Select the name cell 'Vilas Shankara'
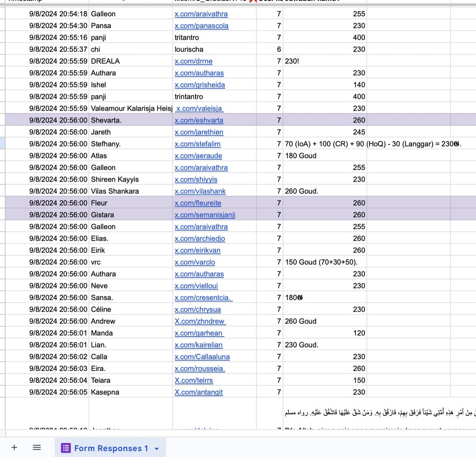This screenshot has height=457, width=476. pyautogui.click(x=131, y=191)
